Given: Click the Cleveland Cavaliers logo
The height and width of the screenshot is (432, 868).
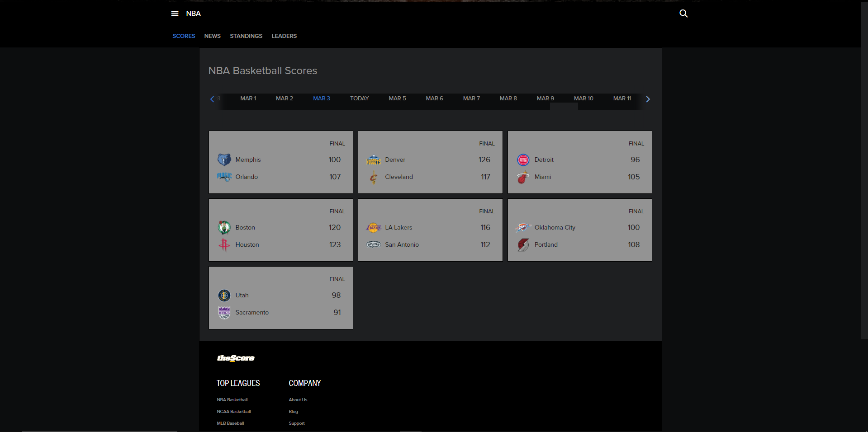Looking at the screenshot, I should click(374, 178).
